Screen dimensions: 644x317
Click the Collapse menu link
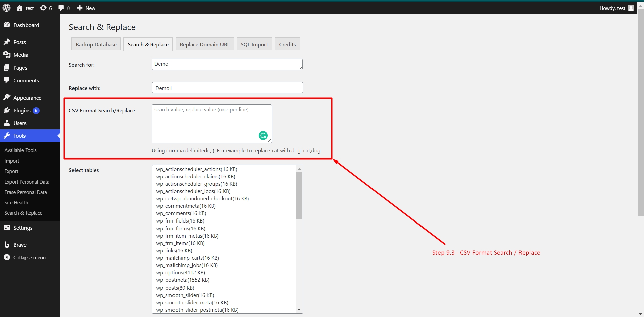pos(30,257)
